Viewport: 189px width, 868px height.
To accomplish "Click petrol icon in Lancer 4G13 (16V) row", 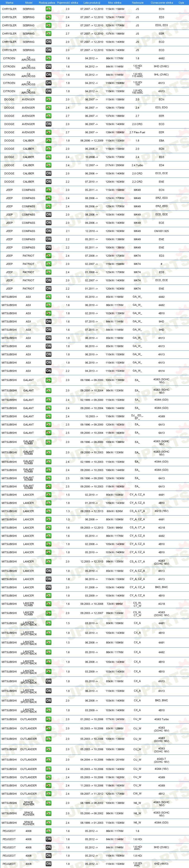I will pos(49,511).
